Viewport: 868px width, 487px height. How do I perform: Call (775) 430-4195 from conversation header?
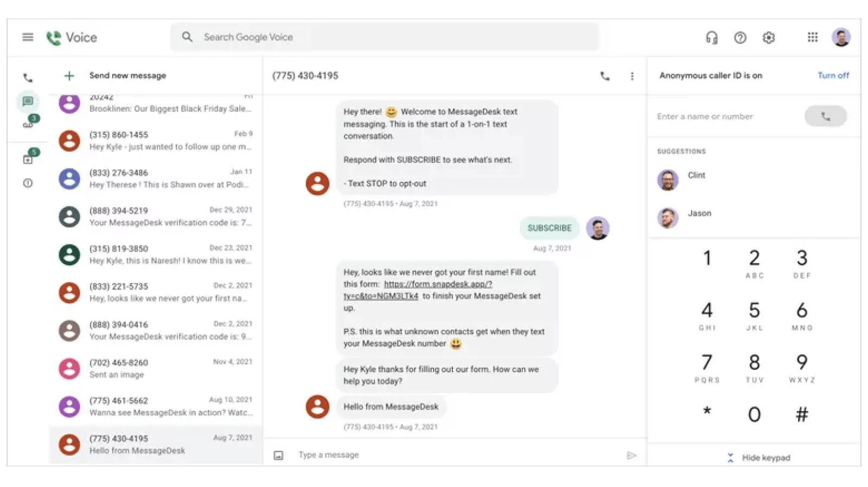pyautogui.click(x=605, y=76)
